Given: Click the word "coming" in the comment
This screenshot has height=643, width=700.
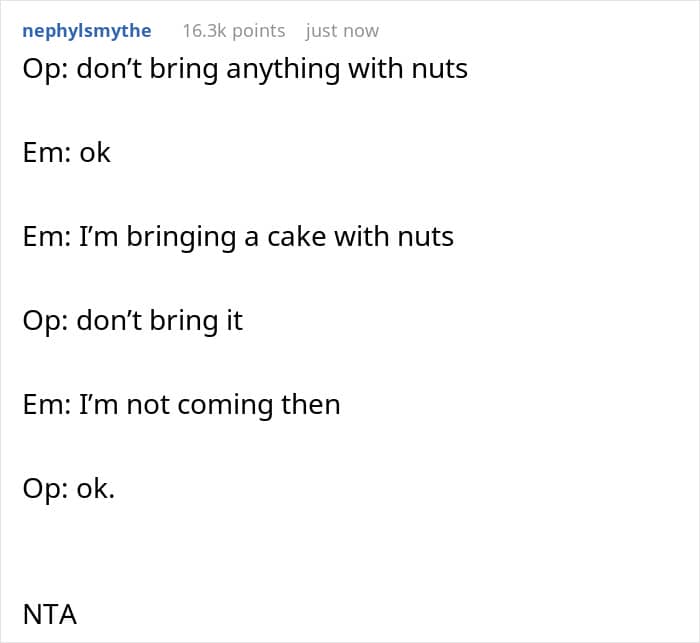Looking at the screenshot, I should pos(229,405).
